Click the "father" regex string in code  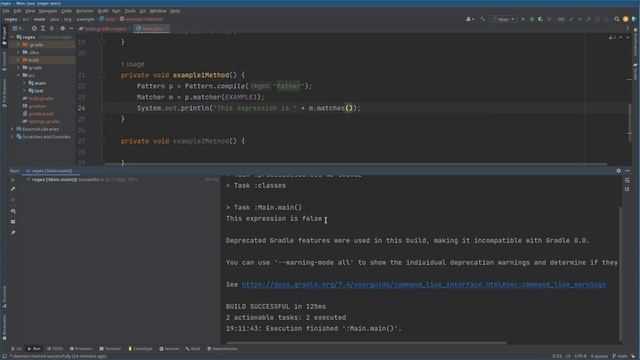tap(288, 86)
